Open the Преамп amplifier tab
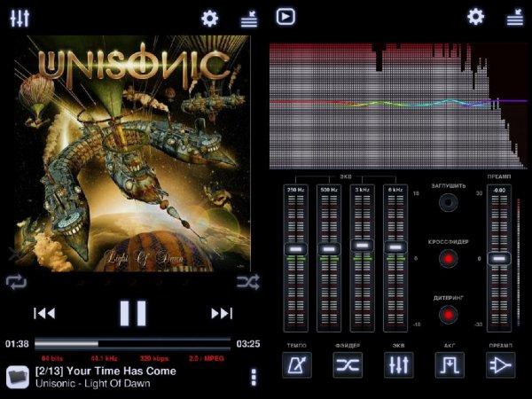The height and width of the screenshot is (399, 532). (x=500, y=365)
